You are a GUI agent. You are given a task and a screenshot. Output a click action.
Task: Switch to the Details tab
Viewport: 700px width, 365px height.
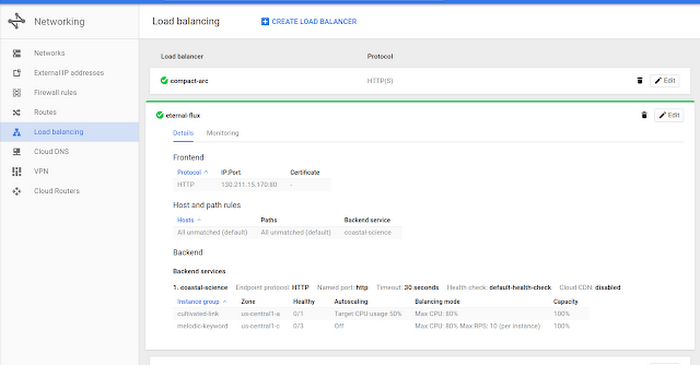pyautogui.click(x=183, y=133)
